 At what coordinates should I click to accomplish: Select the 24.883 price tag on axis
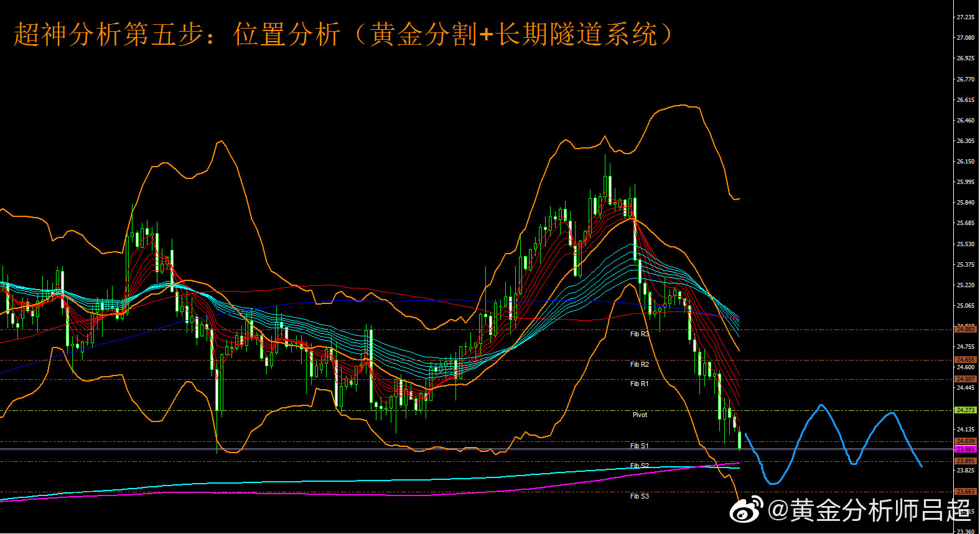pyautogui.click(x=965, y=329)
